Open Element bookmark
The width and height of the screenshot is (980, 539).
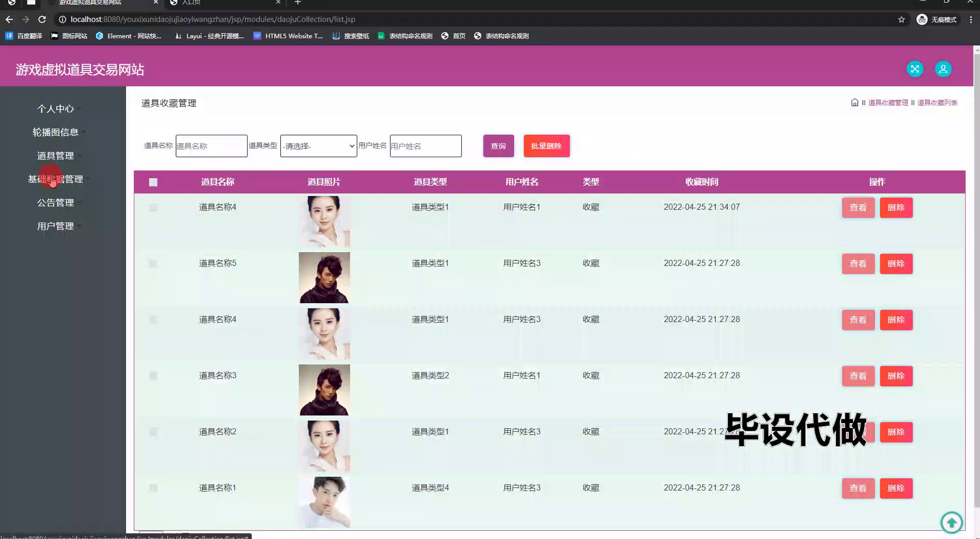click(128, 36)
